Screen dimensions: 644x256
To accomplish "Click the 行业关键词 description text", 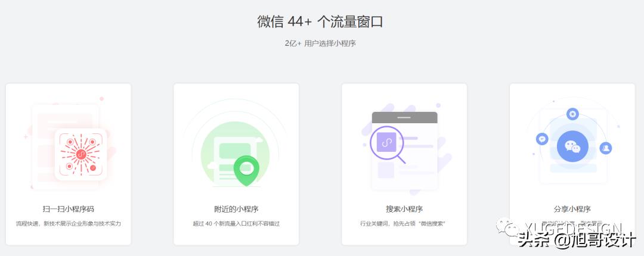I will point(404,224).
